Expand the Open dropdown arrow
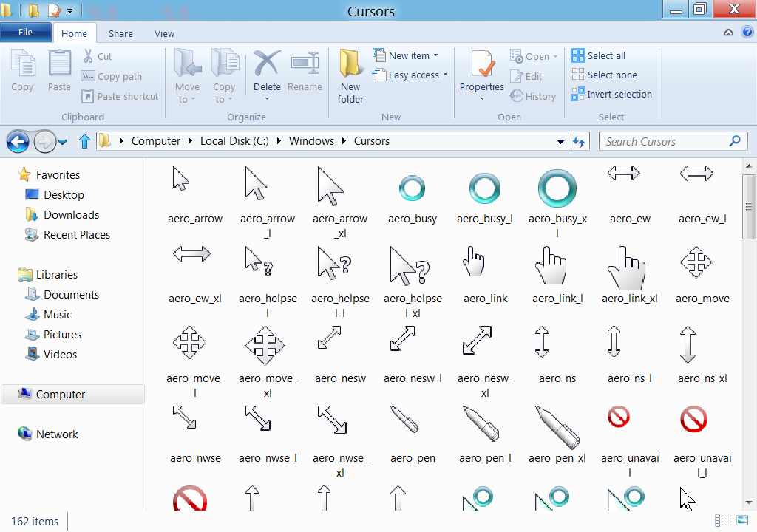 click(x=555, y=56)
